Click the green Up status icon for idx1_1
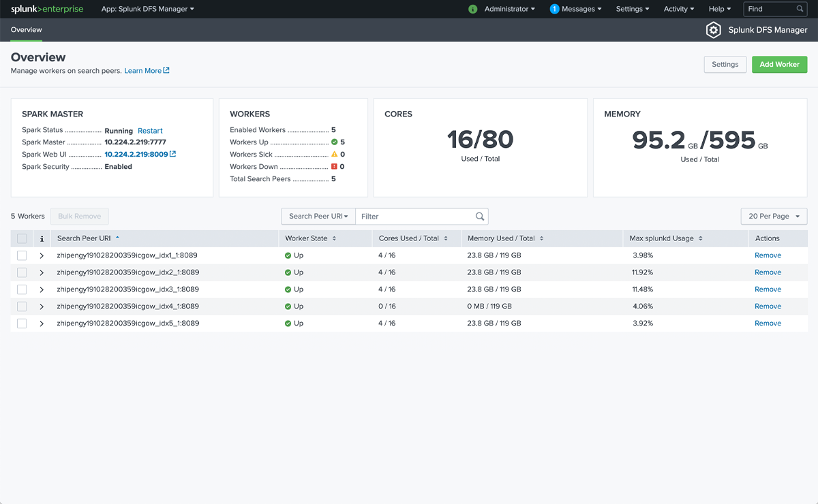Image resolution: width=818 pixels, height=504 pixels. pos(288,255)
